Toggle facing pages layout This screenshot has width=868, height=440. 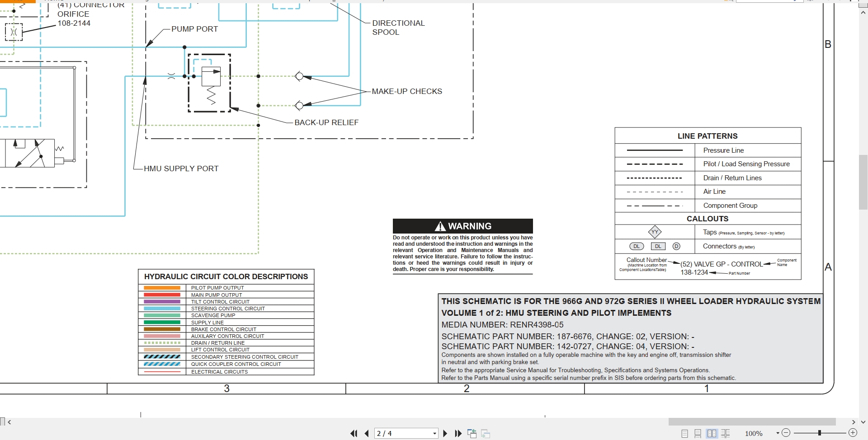[712, 434]
